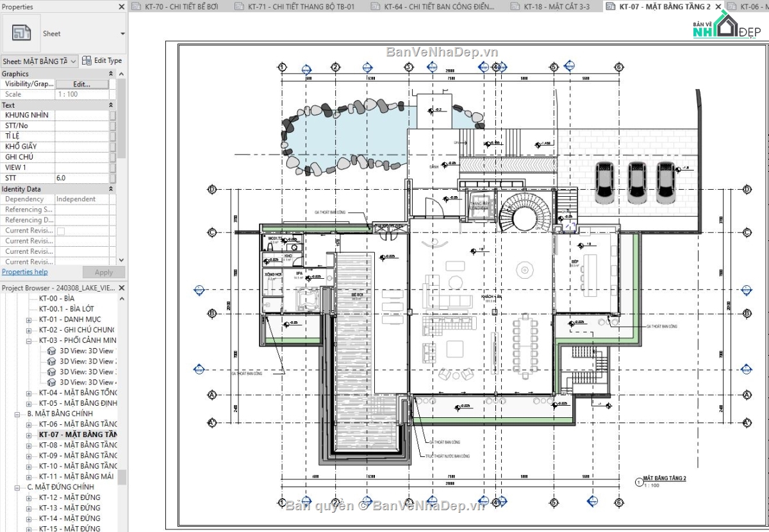Expand KT-02 - GHI CHÚ CHUNG node
This screenshot has height=532, width=769.
[29, 330]
